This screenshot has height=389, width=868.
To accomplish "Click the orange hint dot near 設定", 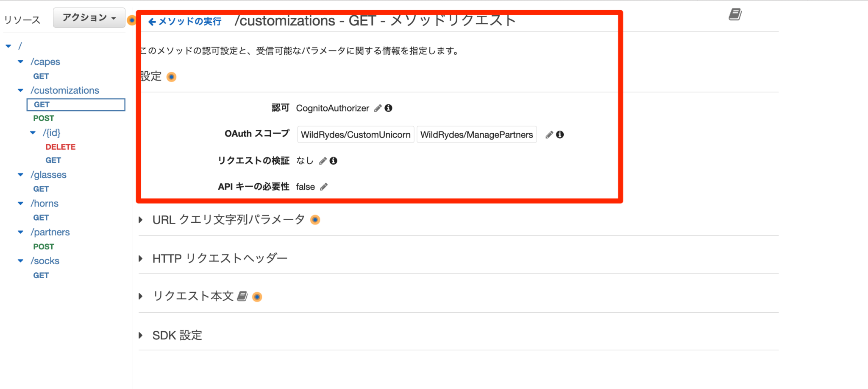I will pos(171,77).
